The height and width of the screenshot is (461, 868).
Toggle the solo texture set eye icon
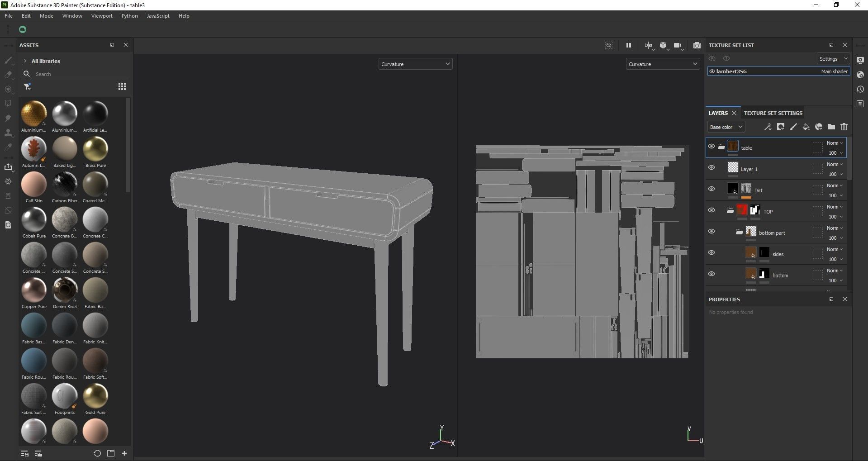click(726, 59)
